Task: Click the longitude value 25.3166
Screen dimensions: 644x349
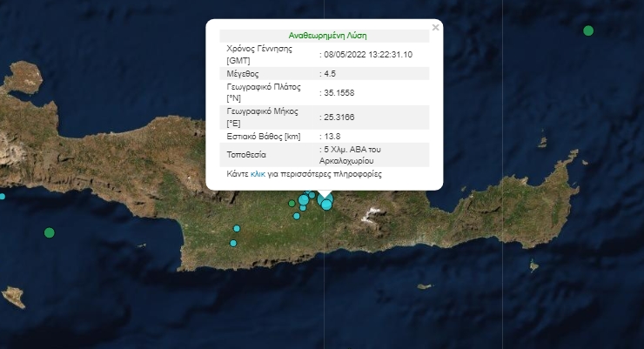Action: (337, 116)
